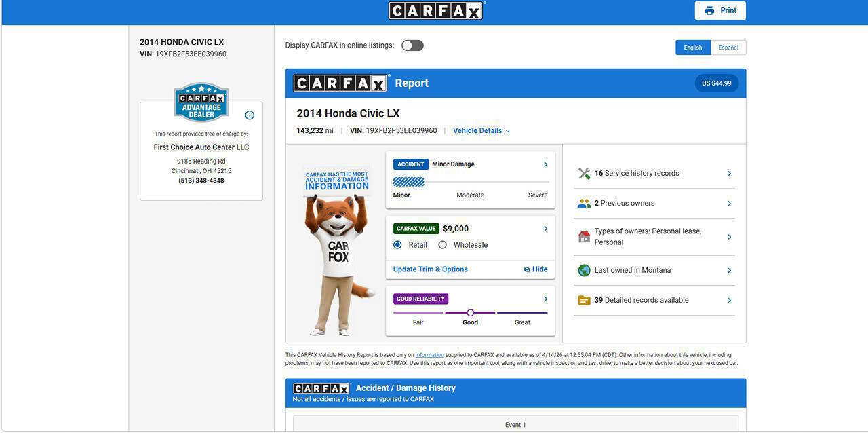The height and width of the screenshot is (433, 868).
Task: Open the Good Reliability details arrow
Action: coord(545,299)
